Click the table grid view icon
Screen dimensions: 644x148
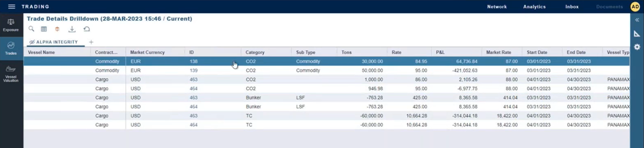click(x=44, y=29)
